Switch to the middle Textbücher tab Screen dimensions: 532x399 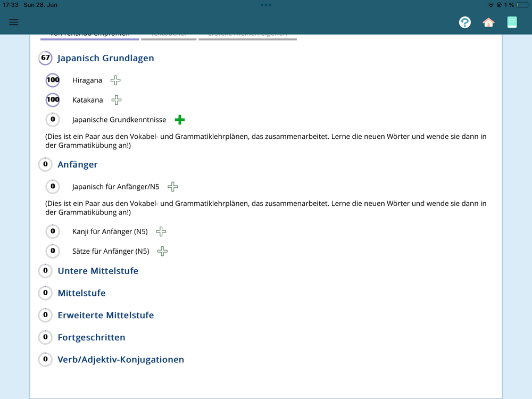pos(169,37)
